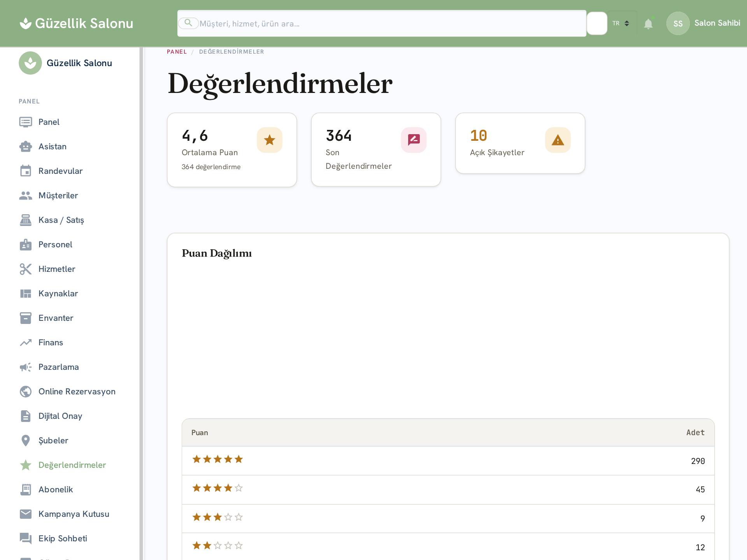Open the notifications bell

tap(648, 24)
